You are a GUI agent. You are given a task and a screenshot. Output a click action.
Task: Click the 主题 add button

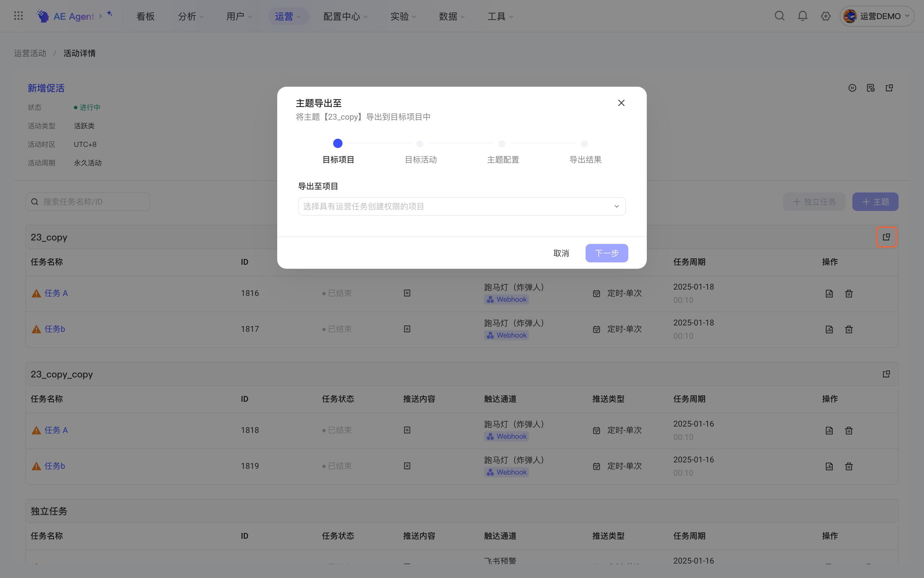click(875, 201)
